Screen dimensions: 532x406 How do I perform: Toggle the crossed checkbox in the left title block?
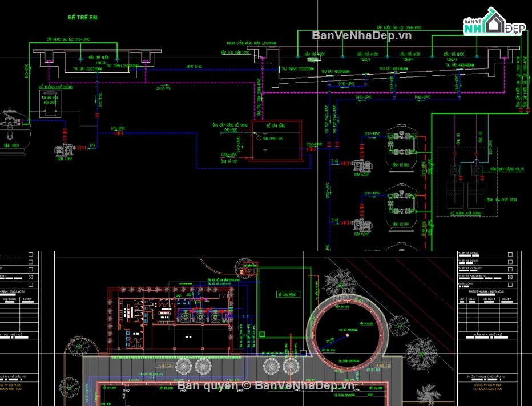(30, 277)
